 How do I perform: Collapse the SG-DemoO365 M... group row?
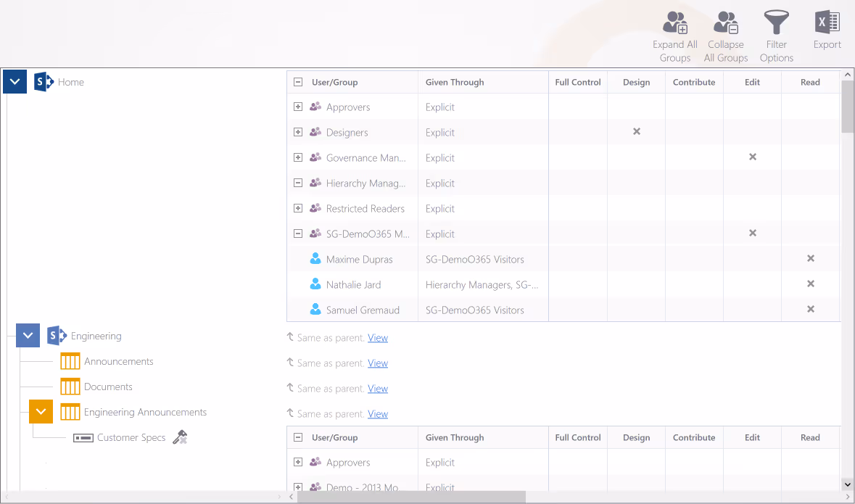click(x=298, y=234)
